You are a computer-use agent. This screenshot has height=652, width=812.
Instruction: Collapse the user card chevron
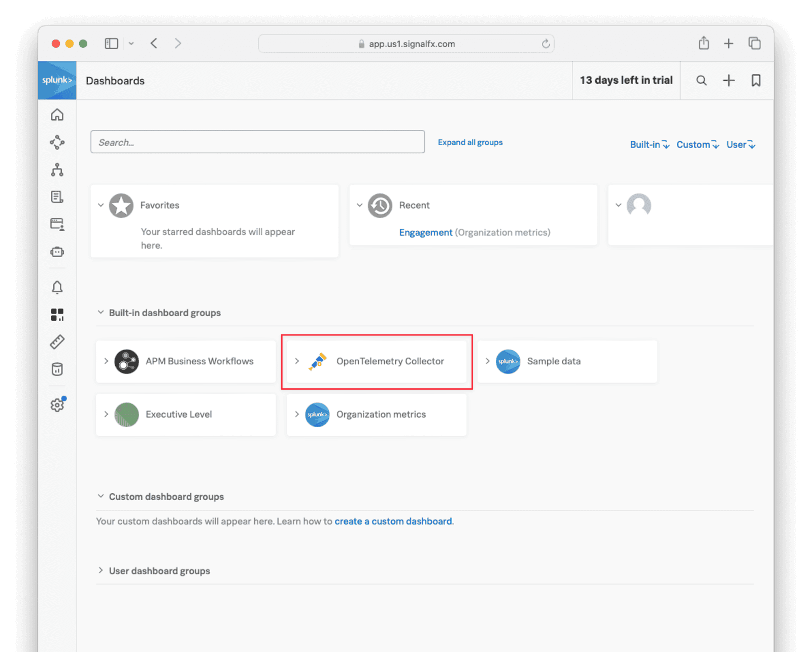click(619, 205)
